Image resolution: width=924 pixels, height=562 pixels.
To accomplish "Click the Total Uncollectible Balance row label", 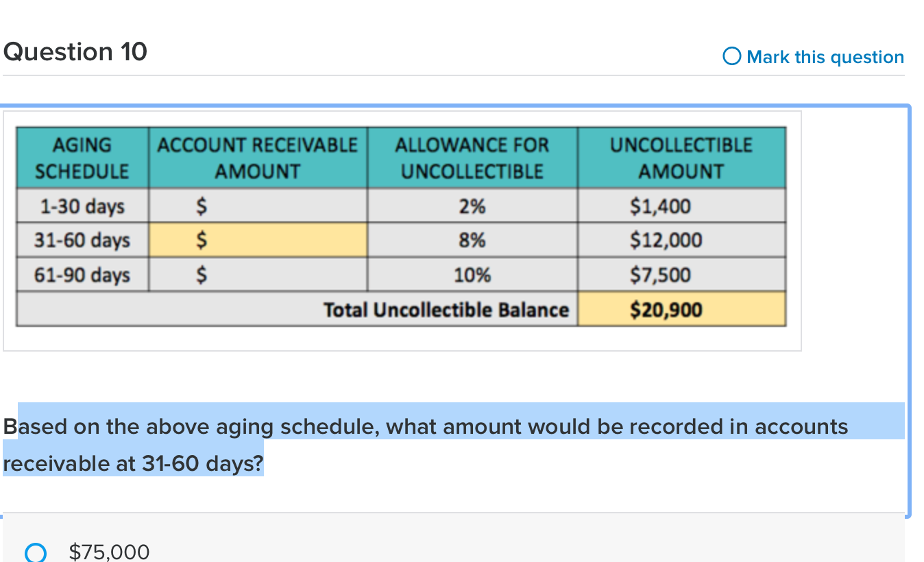I will tap(447, 309).
